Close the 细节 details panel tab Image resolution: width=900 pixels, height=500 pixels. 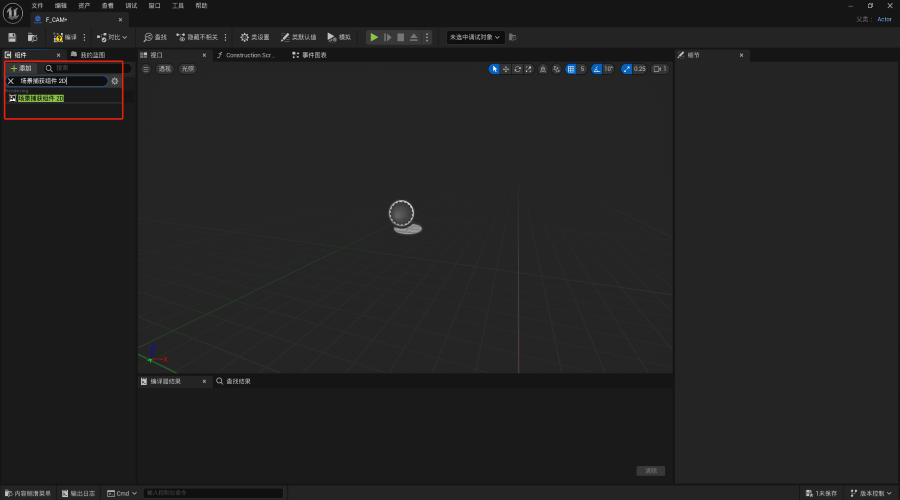(x=742, y=55)
